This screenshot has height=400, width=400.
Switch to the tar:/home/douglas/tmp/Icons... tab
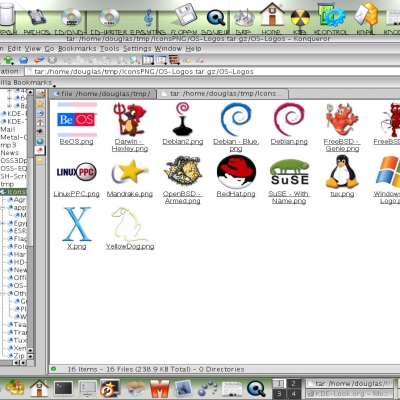click(223, 94)
